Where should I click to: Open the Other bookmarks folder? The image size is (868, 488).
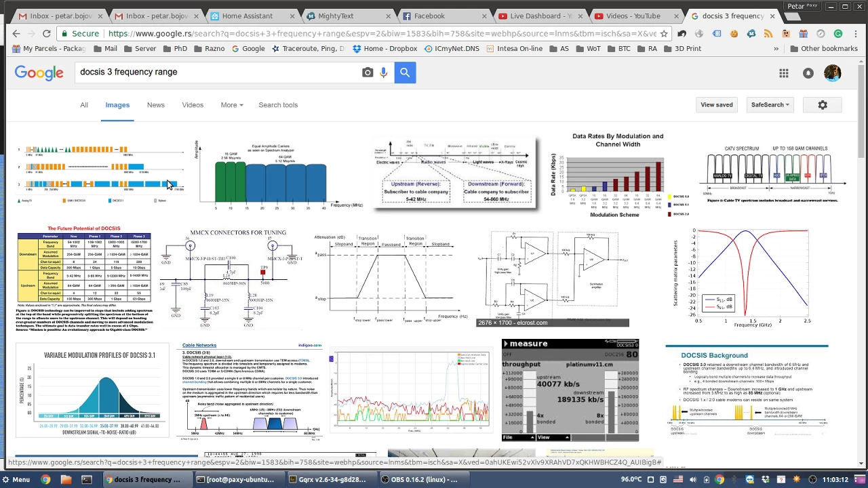point(824,49)
